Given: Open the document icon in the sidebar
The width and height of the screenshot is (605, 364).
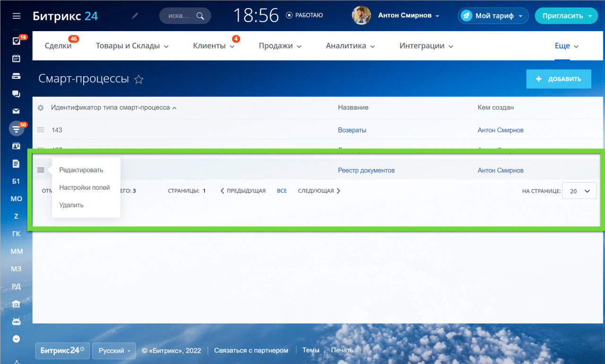Looking at the screenshot, I should pyautogui.click(x=17, y=164).
